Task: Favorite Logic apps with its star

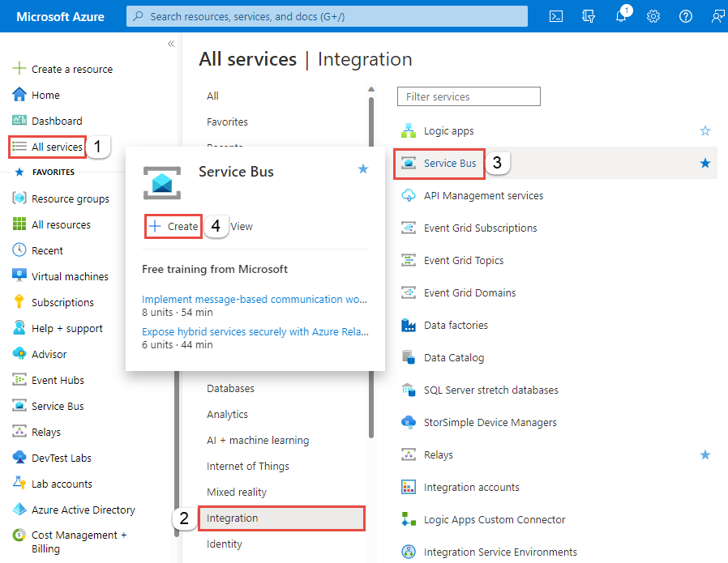Action: coord(704,131)
